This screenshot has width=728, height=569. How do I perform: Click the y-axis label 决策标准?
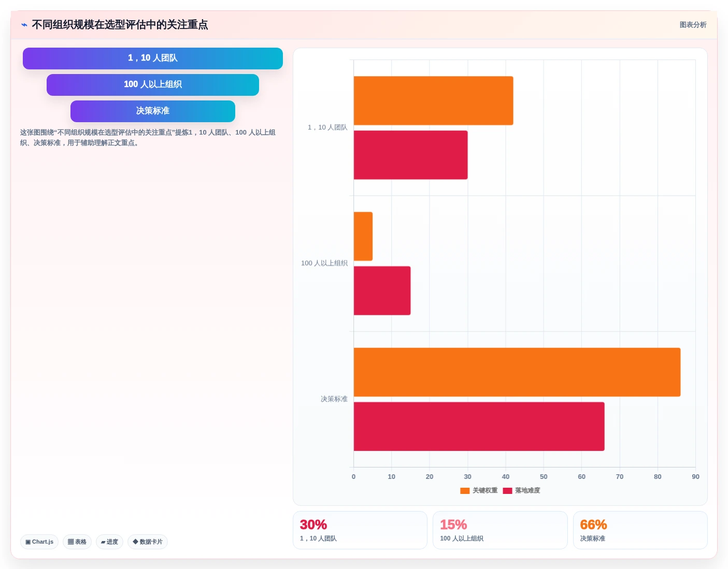[334, 399]
